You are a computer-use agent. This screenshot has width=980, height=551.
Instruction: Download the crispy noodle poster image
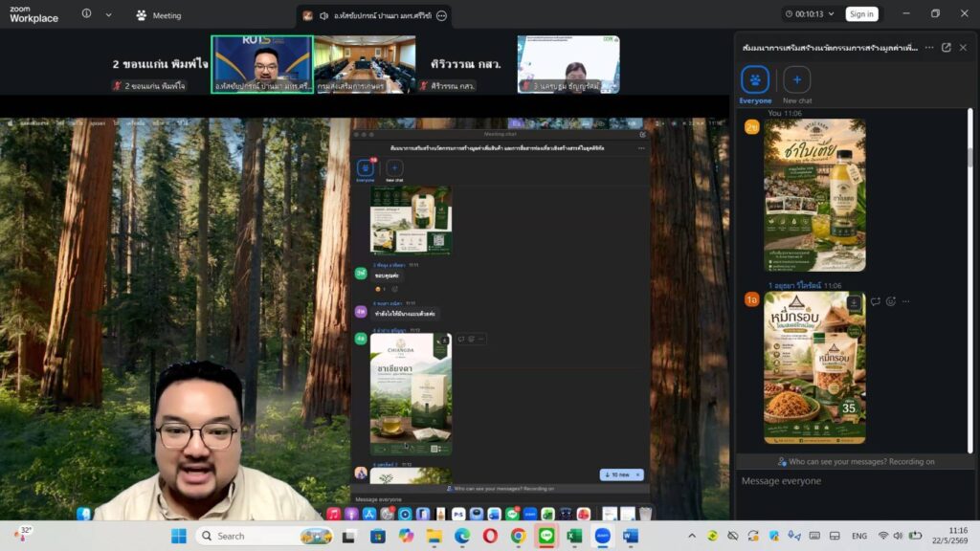tap(854, 303)
